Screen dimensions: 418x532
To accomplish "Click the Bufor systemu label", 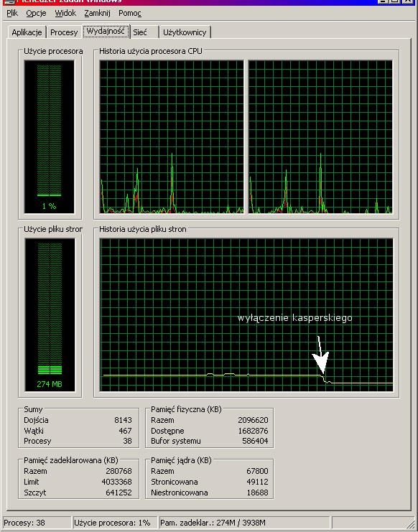I will pos(176,441).
